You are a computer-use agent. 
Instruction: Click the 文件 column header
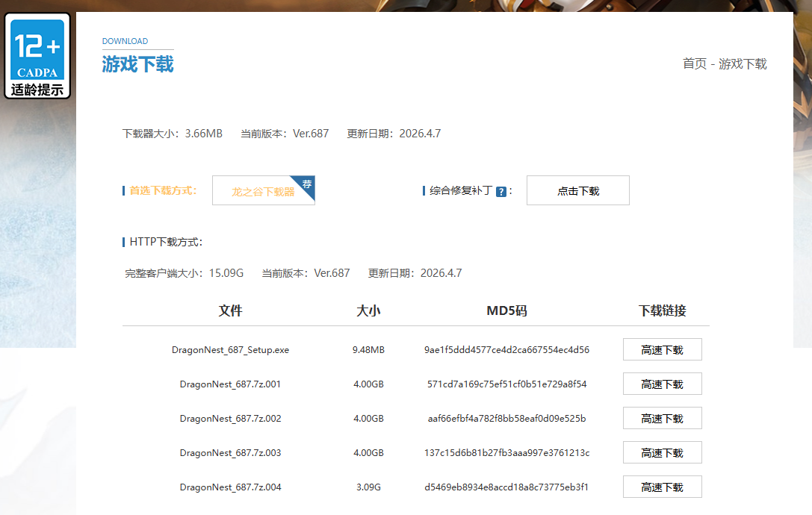pyautogui.click(x=230, y=310)
